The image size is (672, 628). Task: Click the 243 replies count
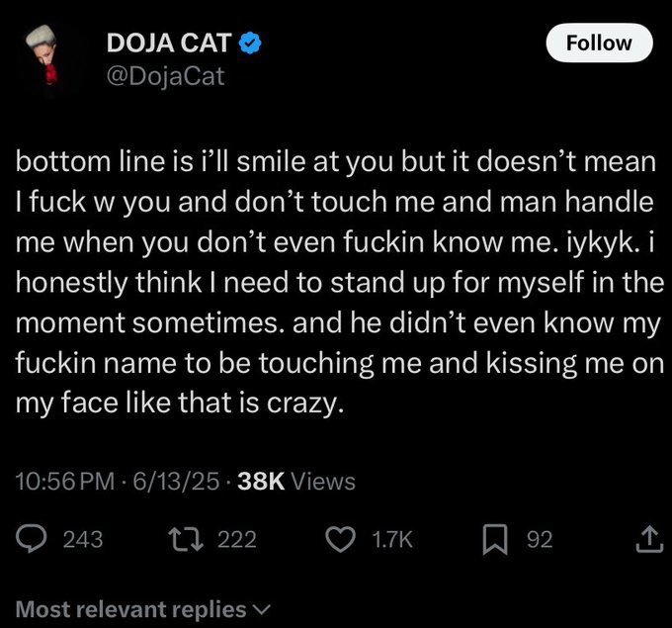point(82,539)
